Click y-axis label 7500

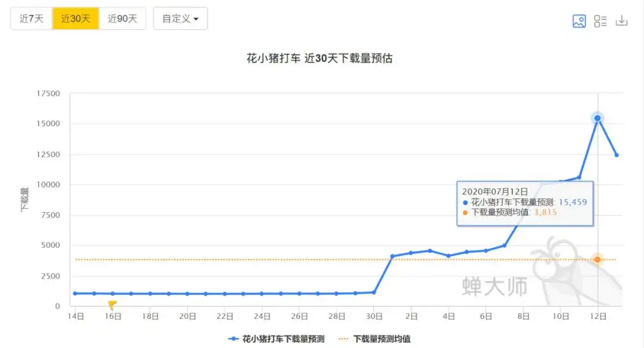point(51,215)
